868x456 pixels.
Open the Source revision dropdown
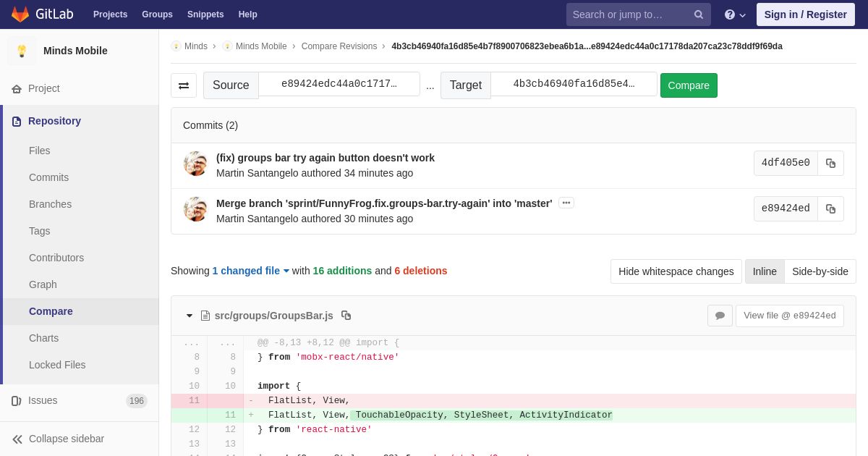(x=339, y=84)
